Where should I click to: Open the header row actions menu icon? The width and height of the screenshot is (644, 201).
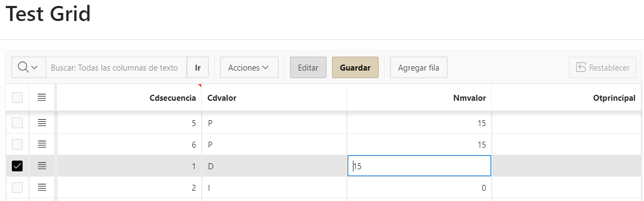click(x=41, y=98)
